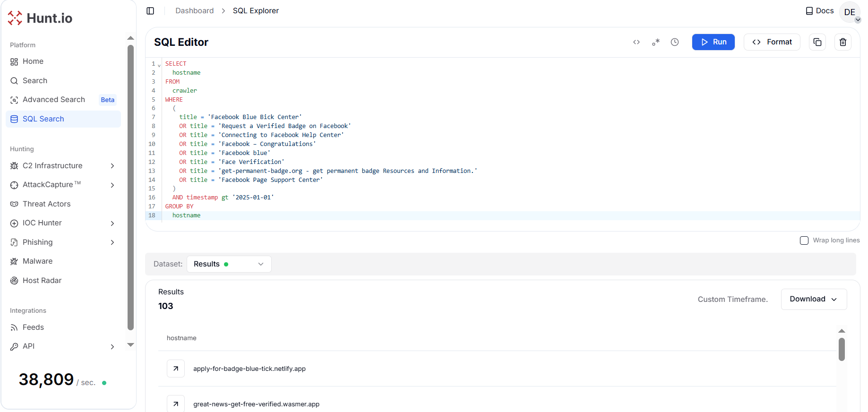The image size is (868, 412).
Task: Collapse the SELECT fold arrow on line 1
Action: [159, 65]
